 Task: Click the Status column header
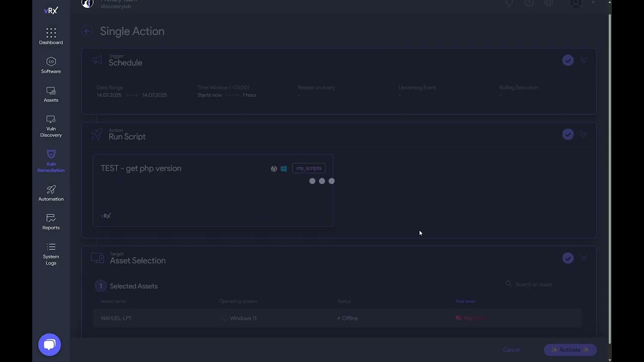coord(344,302)
